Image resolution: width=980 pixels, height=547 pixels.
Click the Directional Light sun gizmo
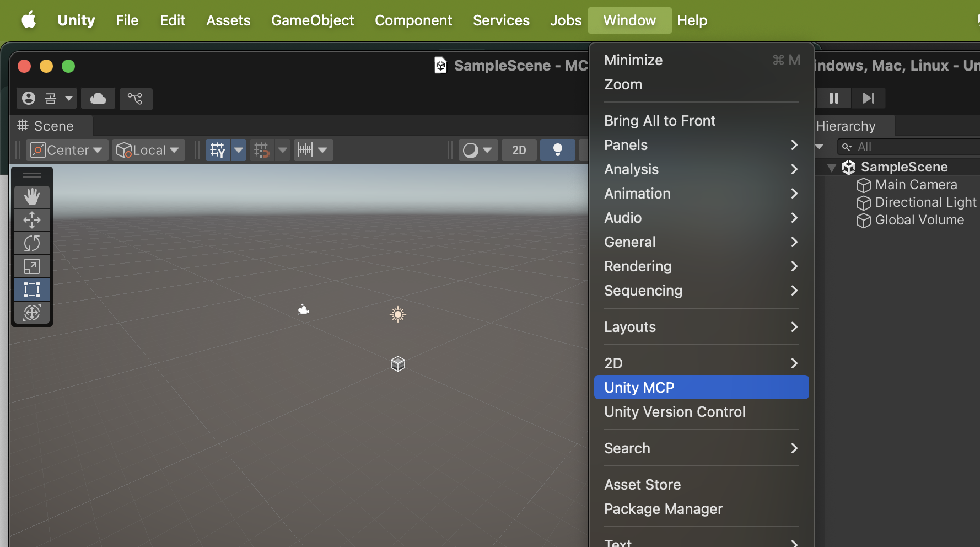click(x=398, y=314)
